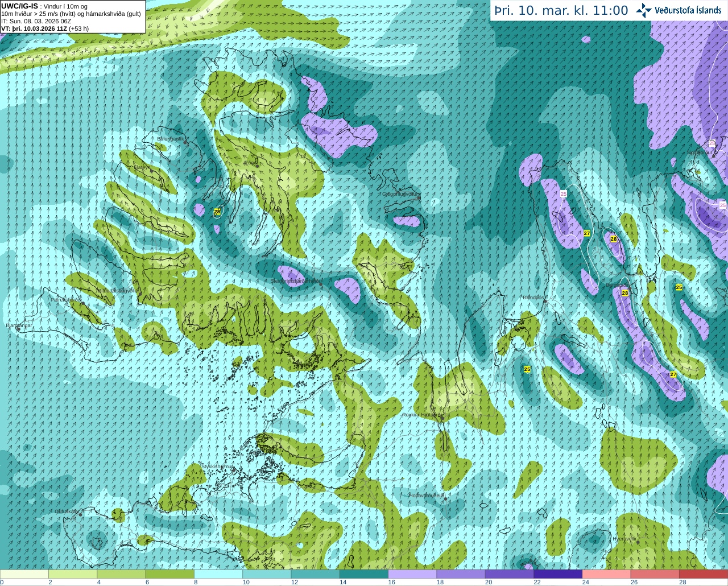Click the Bolungarvík station marker
The width and height of the screenshot is (728, 586).
[x=185, y=142]
